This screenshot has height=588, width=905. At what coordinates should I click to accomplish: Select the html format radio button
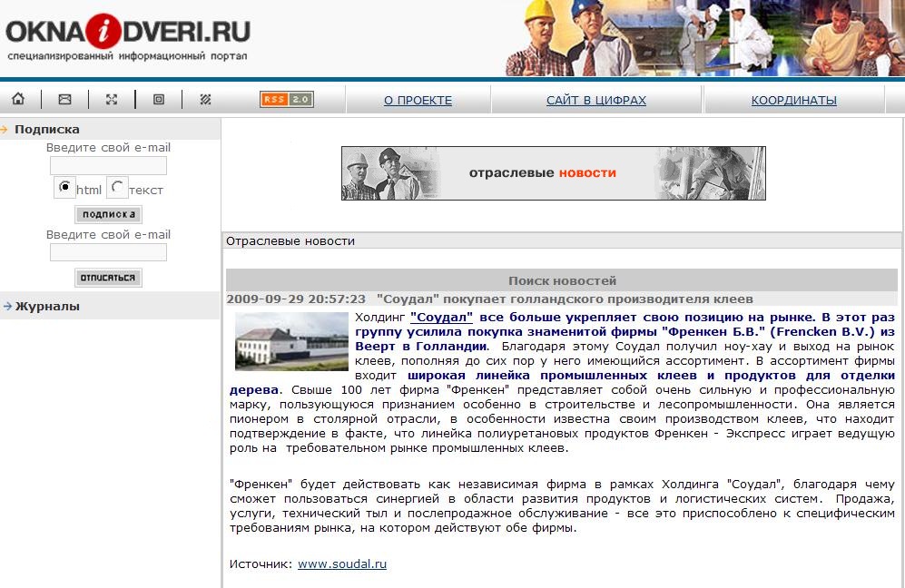tap(64, 187)
